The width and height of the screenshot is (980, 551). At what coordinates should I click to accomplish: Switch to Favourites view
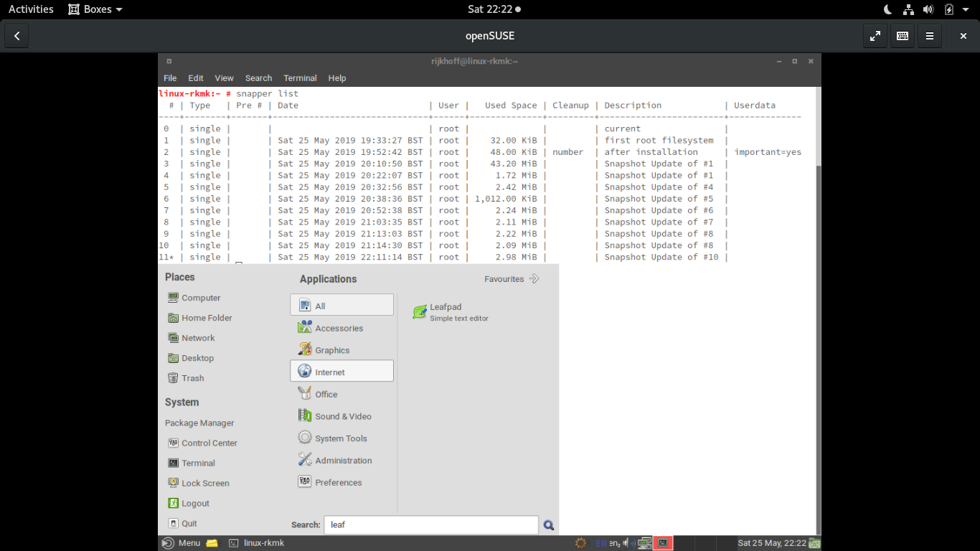click(x=512, y=279)
